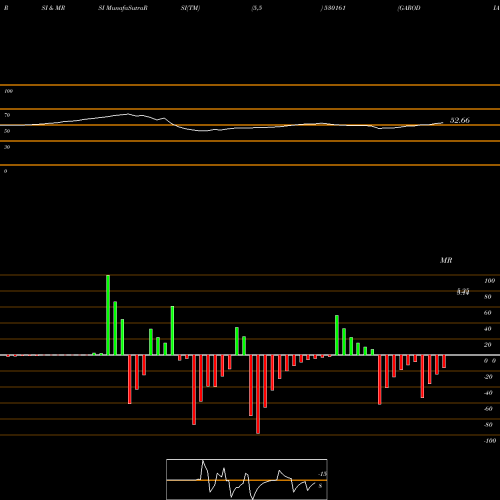Screen dimensions: 500x500
Task: Click the '(GAROD' header text
Action: [409, 8]
